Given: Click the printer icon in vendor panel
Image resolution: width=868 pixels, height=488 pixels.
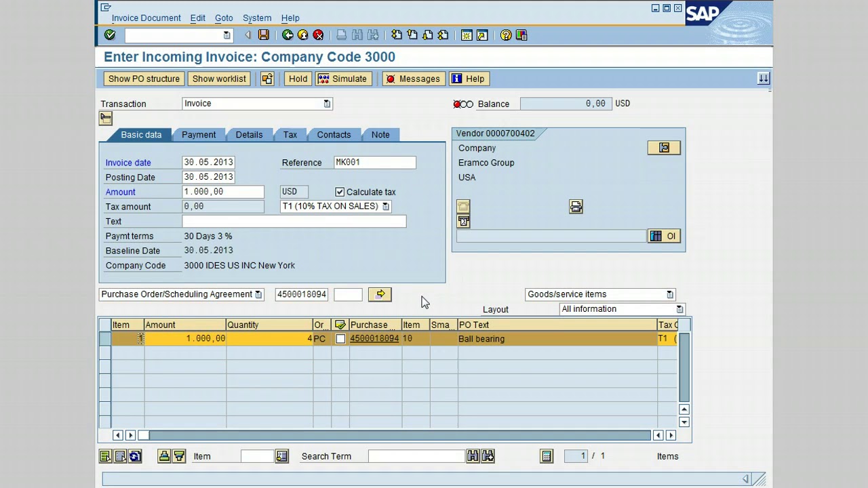Looking at the screenshot, I should (576, 207).
